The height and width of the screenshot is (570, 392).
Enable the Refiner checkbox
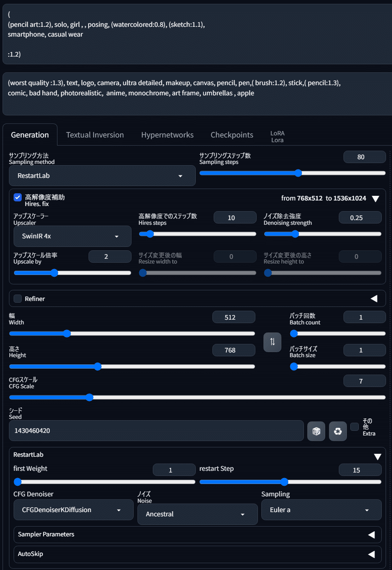pyautogui.click(x=17, y=298)
